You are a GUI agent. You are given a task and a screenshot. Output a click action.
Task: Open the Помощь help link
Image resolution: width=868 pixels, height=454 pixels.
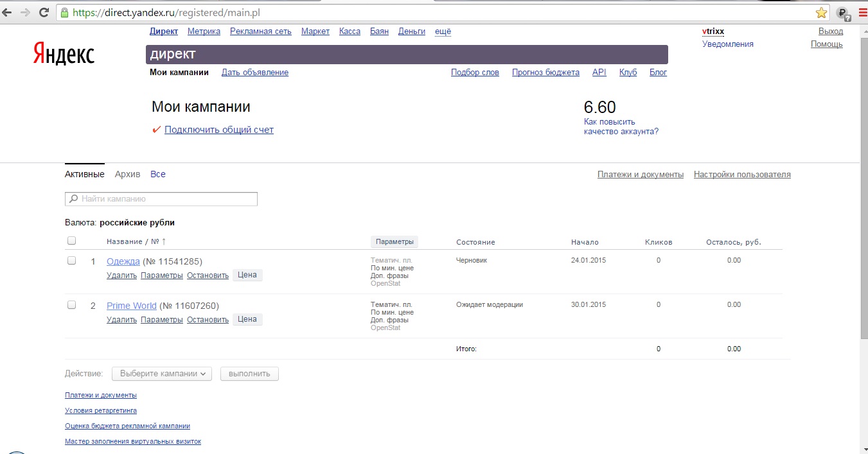click(x=827, y=44)
